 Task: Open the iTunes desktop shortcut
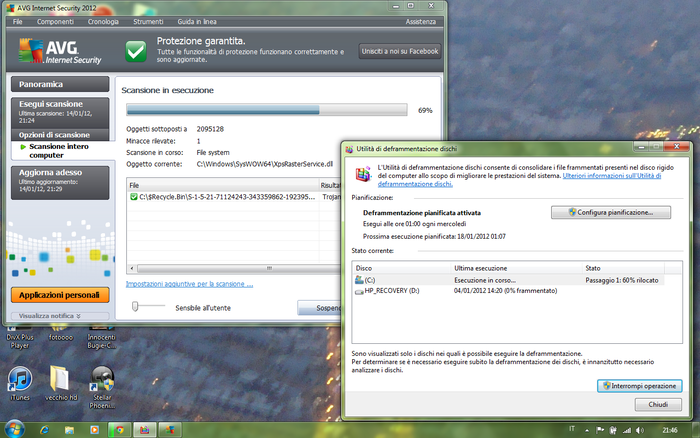[20, 384]
